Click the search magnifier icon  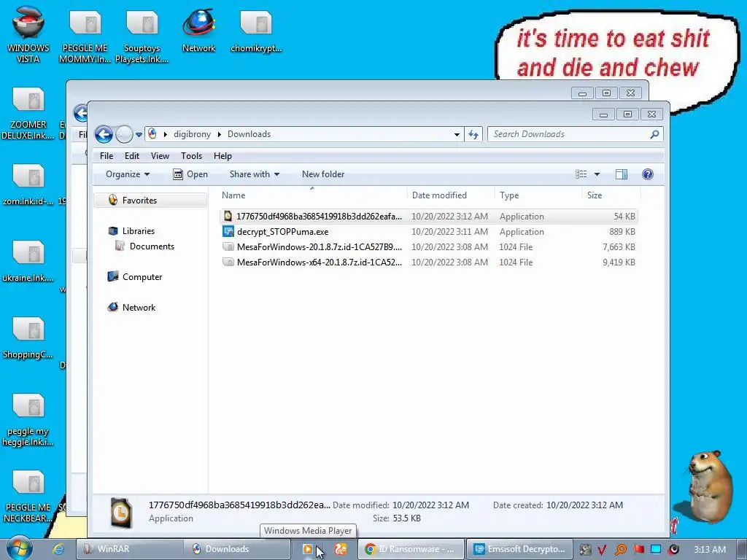point(655,134)
